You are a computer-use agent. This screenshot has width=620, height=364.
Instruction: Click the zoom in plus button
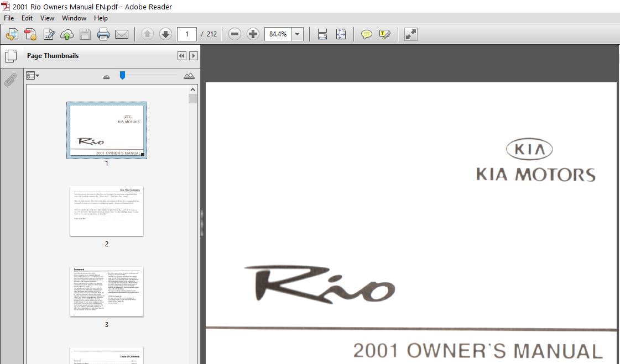click(253, 34)
